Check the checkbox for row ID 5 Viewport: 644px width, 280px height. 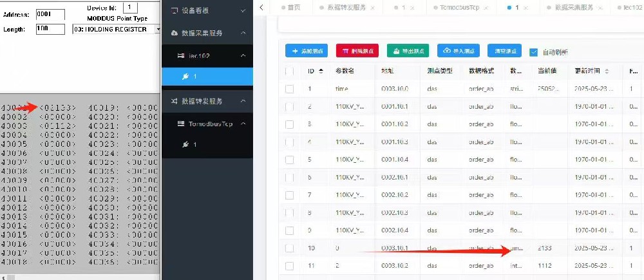click(290, 160)
